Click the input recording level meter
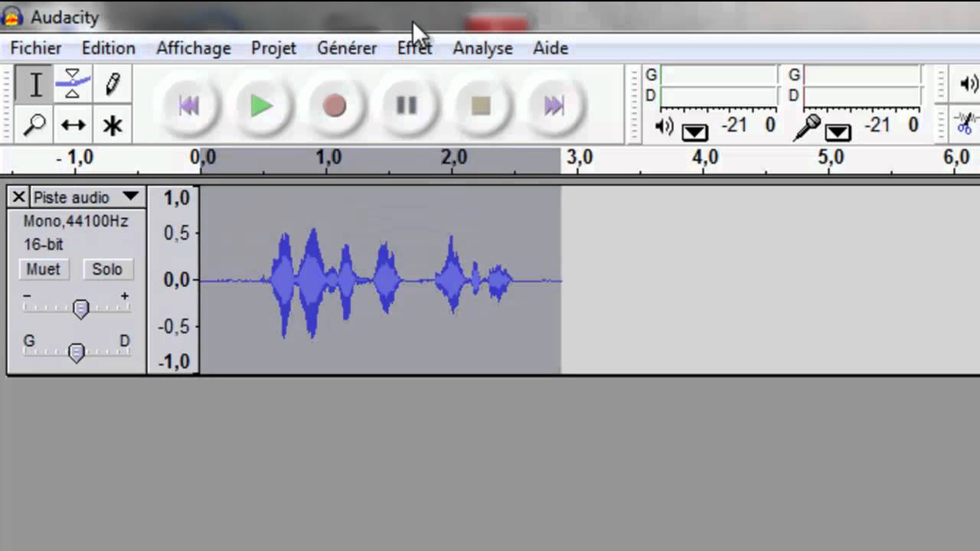Screen dimensions: 980x551 pyautogui.click(x=861, y=85)
